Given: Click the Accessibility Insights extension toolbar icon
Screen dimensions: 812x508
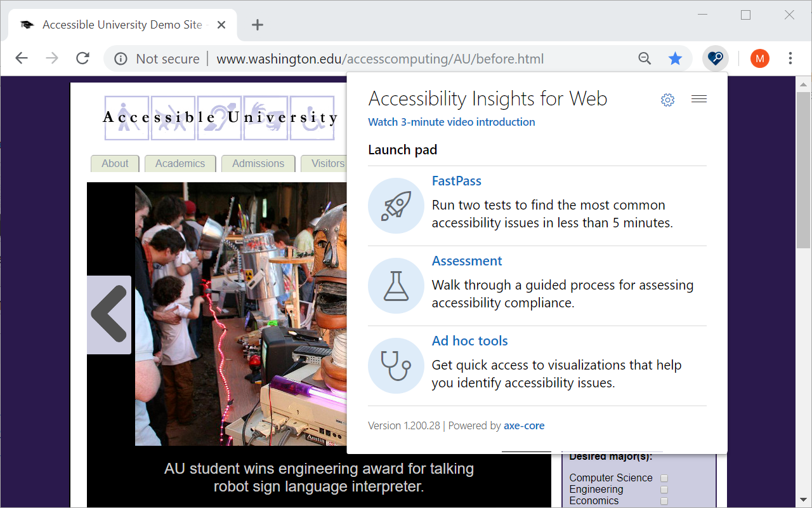Looking at the screenshot, I should (716, 58).
